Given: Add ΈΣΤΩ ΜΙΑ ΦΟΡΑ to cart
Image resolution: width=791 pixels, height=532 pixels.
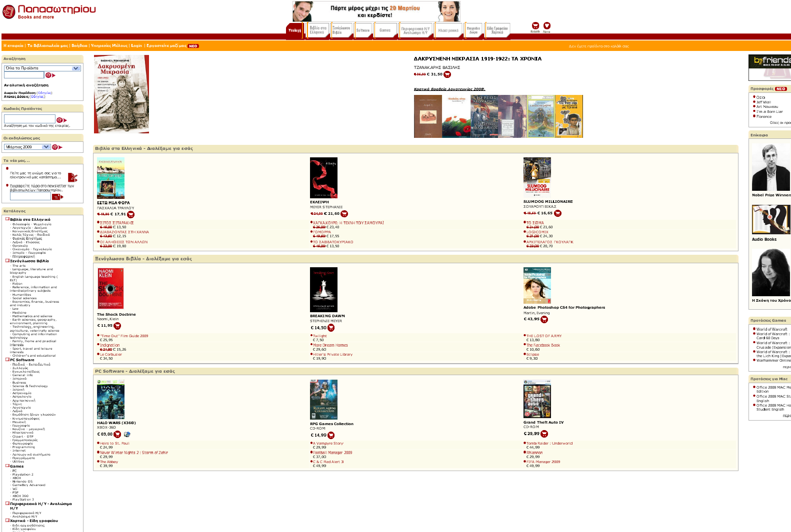Looking at the screenshot, I should click(x=130, y=214).
